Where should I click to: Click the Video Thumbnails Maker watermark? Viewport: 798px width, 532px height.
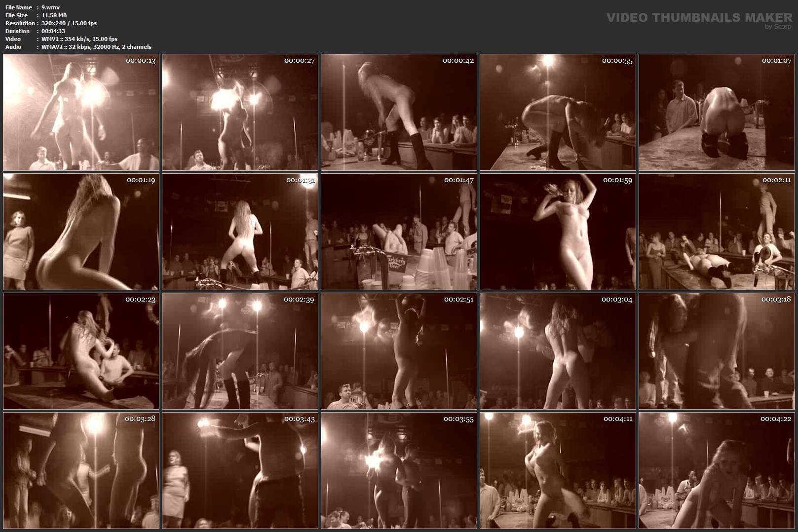click(699, 17)
